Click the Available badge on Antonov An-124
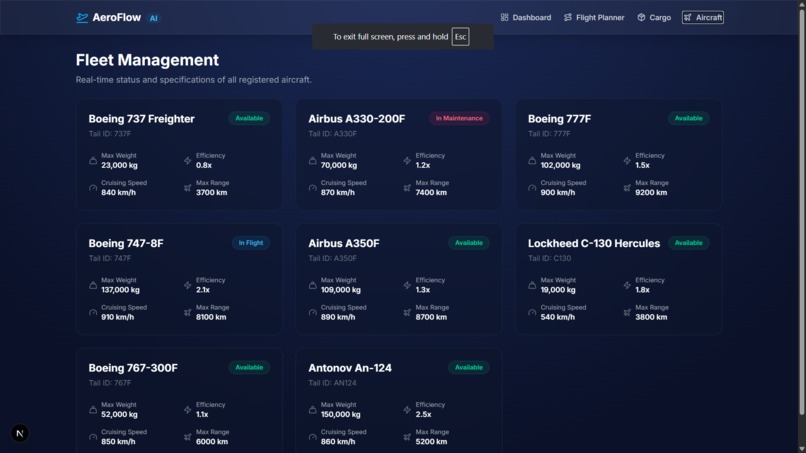Viewport: 806px width, 453px height. (469, 367)
